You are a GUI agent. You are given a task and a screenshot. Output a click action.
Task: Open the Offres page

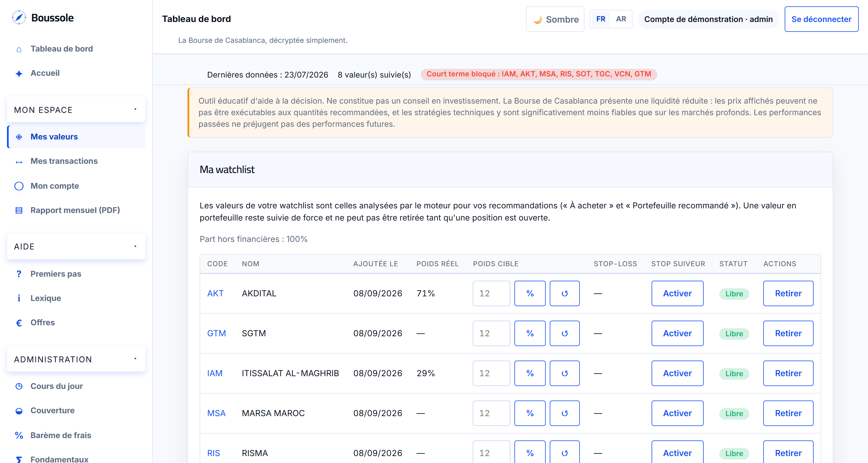pyautogui.click(x=76, y=322)
